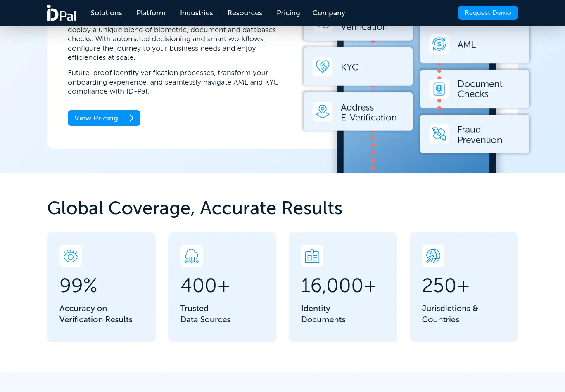Screen dimensions: 565x392
Task: Click the ID-Pal logo
Action: pos(62,13)
